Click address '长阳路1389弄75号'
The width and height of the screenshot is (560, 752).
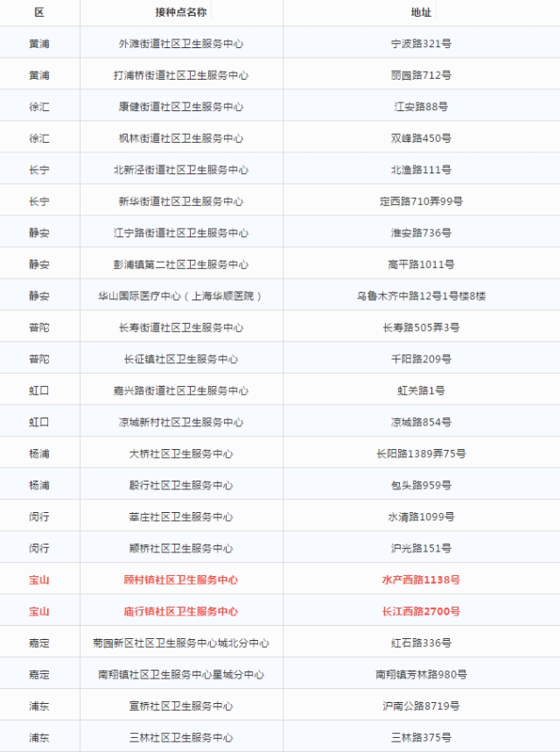(421, 453)
